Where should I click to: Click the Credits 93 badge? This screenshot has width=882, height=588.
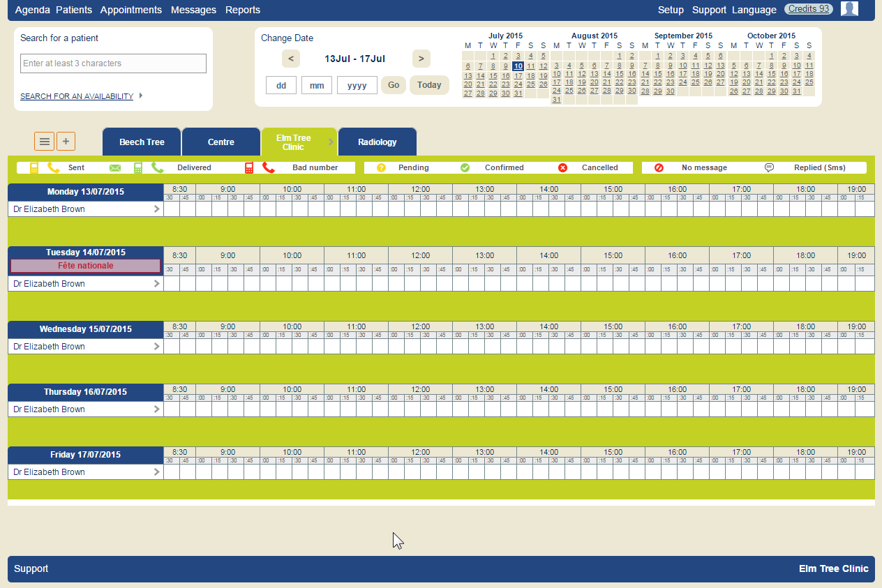coord(808,9)
